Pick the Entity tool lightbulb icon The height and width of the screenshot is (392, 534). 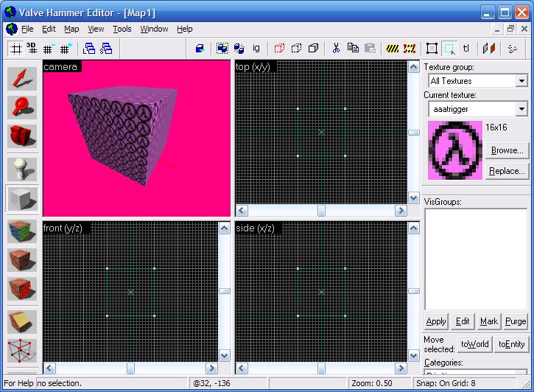coord(22,169)
